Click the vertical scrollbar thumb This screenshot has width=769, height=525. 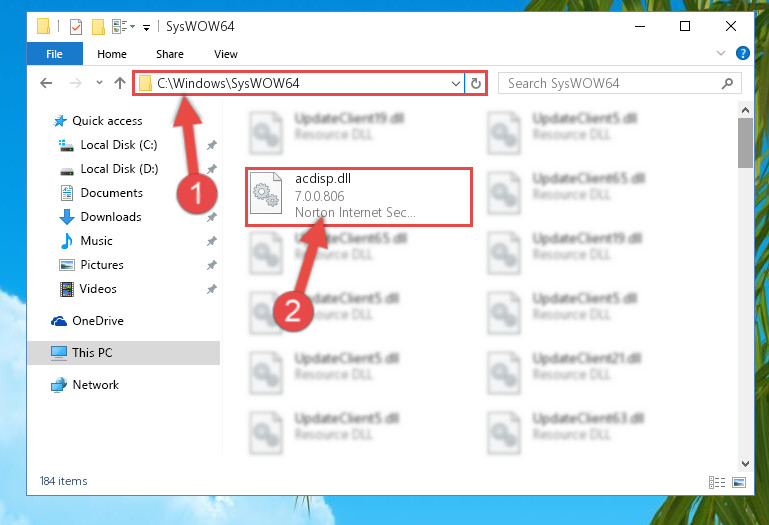click(x=745, y=143)
